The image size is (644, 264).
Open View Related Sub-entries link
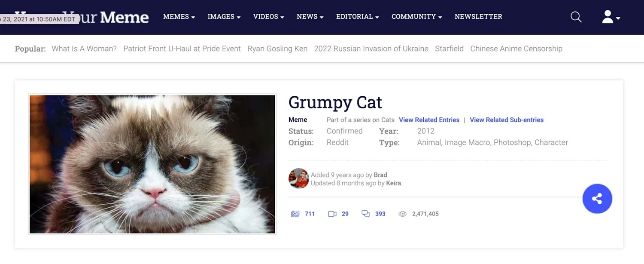coord(507,120)
